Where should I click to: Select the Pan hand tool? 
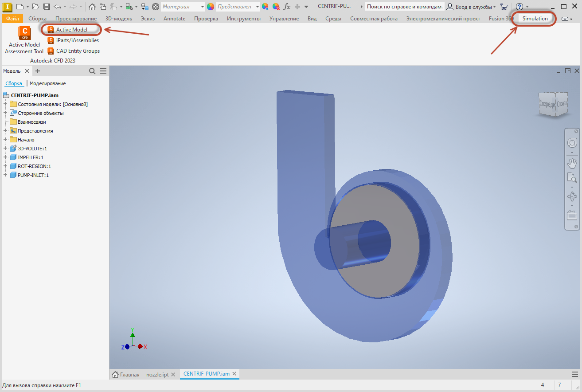(572, 163)
